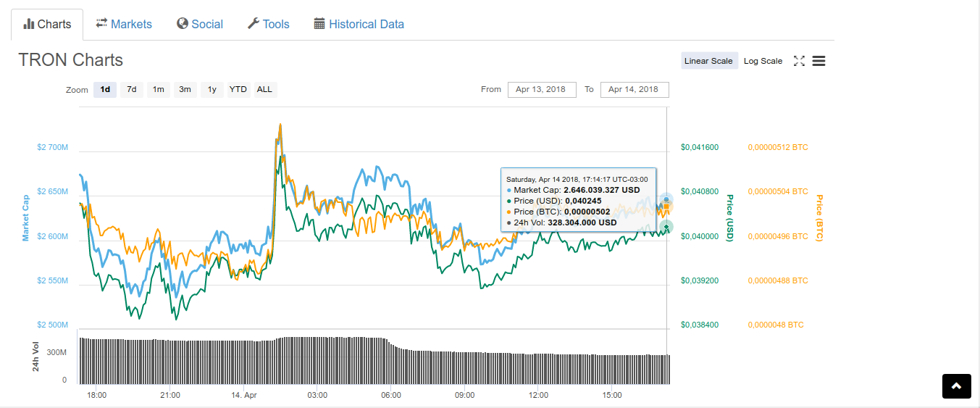This screenshot has height=408, width=980.
Task: Click the 0,00000496 BTC label
Action: (778, 236)
